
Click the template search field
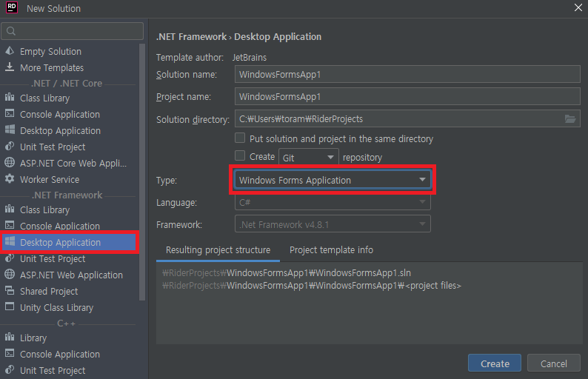point(73,31)
